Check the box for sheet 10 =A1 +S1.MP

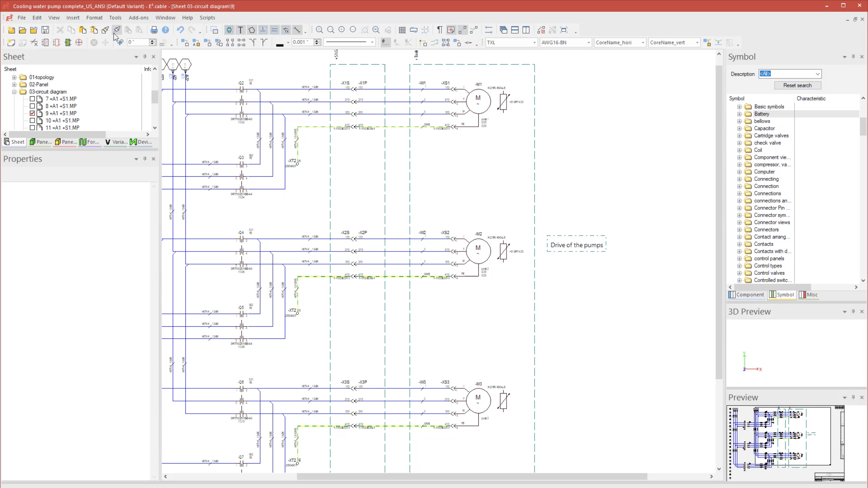click(32, 120)
